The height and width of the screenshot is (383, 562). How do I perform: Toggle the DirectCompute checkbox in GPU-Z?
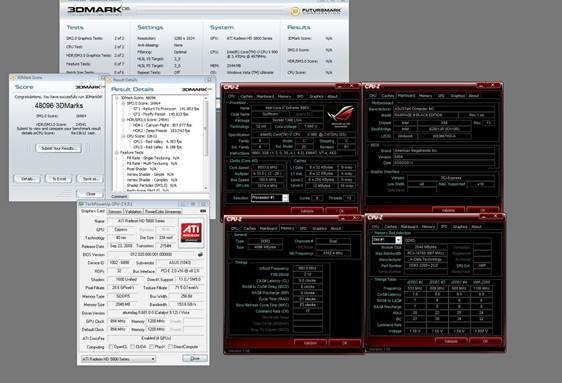tap(171, 346)
